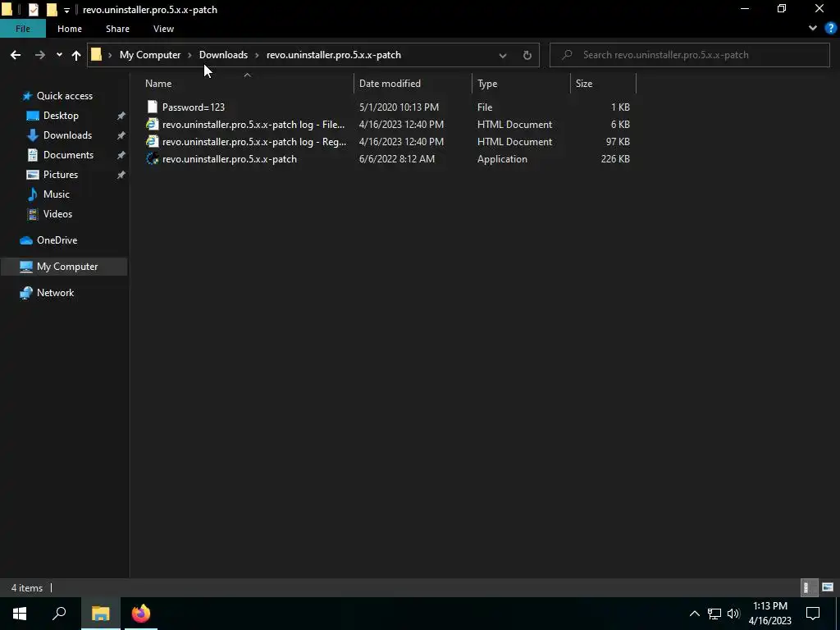Open Music in the navigation pane
The width and height of the screenshot is (840, 630).
[57, 194]
